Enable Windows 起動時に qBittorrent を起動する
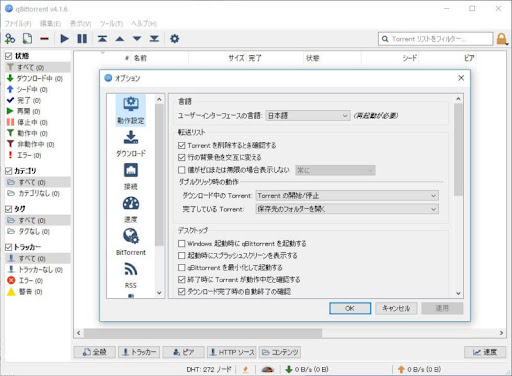 (182, 244)
